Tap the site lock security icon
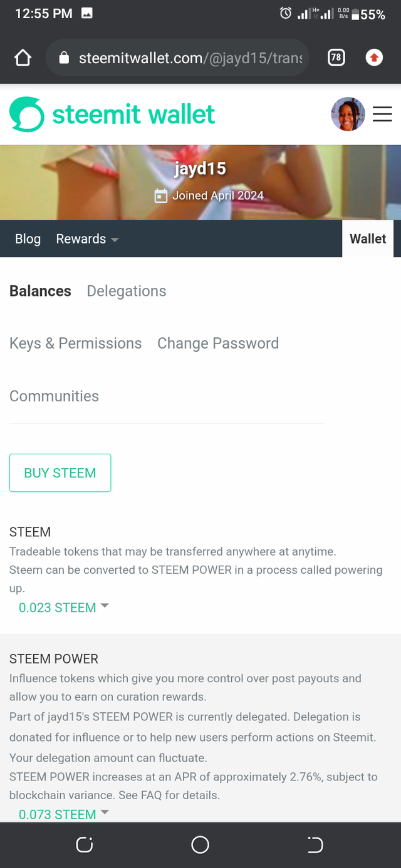This screenshot has height=868, width=401. point(64,58)
